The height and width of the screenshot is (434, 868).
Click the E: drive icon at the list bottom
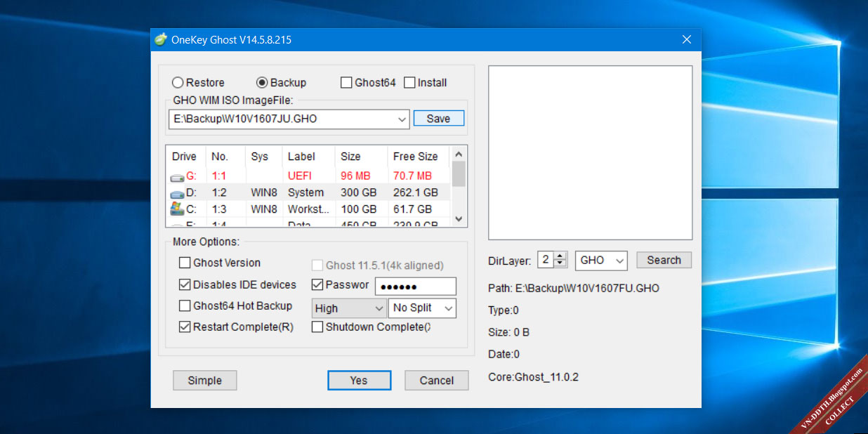(176, 223)
